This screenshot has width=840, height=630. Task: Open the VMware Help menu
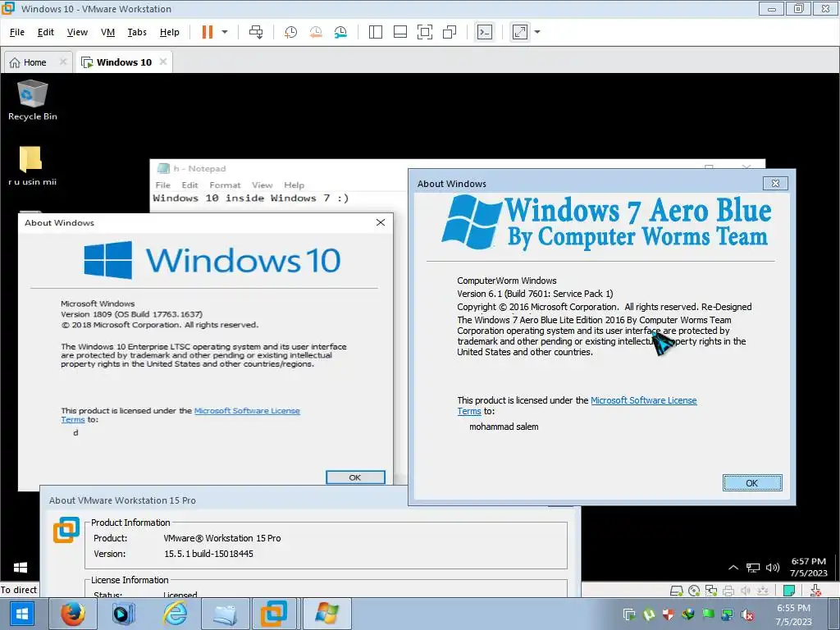169,32
